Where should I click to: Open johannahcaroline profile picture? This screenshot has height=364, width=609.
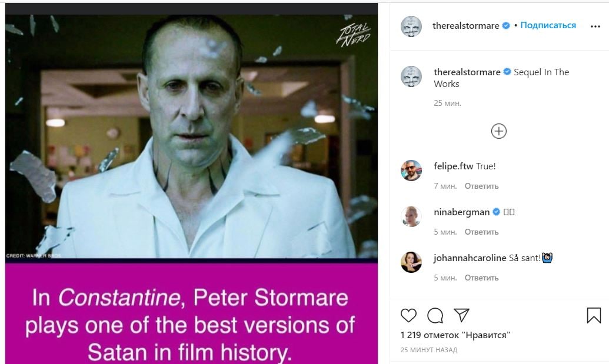pyautogui.click(x=411, y=262)
